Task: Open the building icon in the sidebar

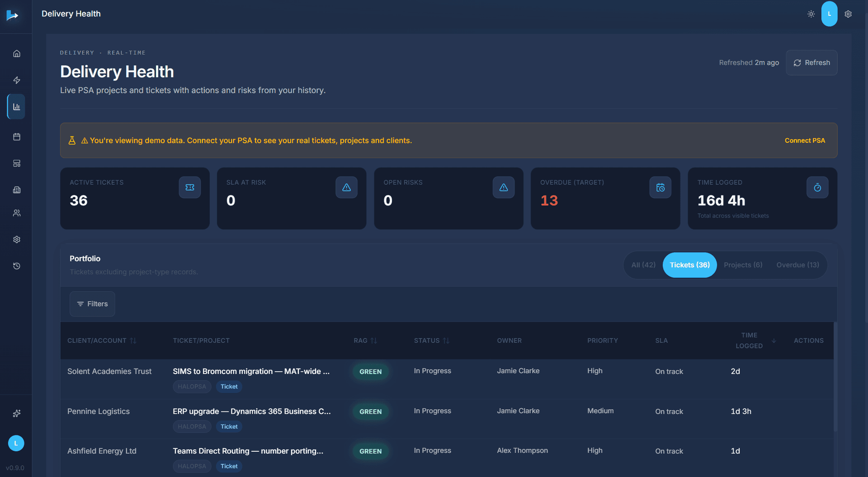Action: tap(17, 190)
